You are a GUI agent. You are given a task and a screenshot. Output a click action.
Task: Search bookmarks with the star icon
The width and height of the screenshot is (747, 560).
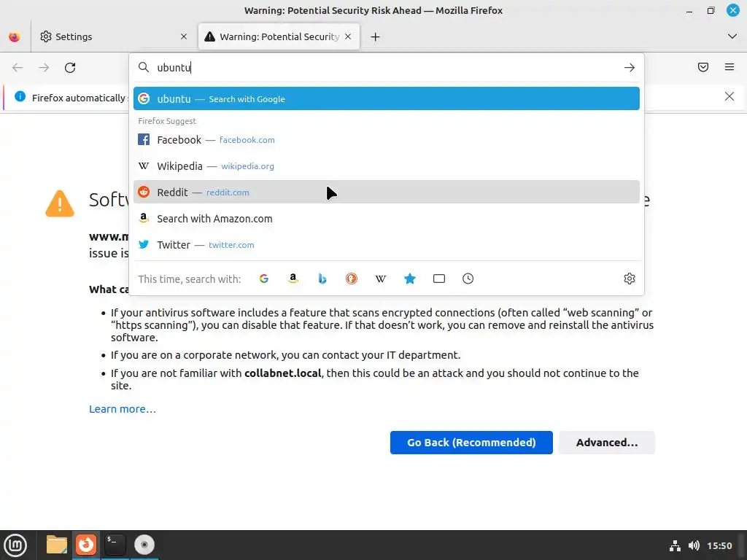click(410, 279)
